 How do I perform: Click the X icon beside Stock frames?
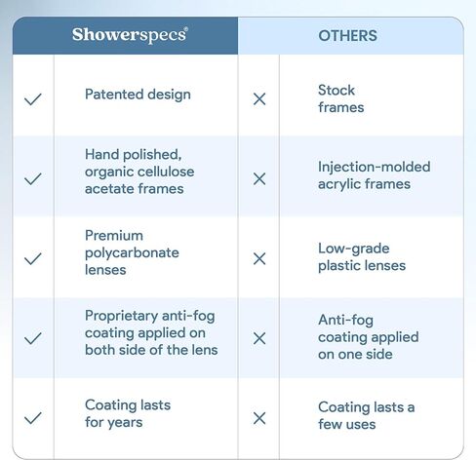[x=259, y=99]
